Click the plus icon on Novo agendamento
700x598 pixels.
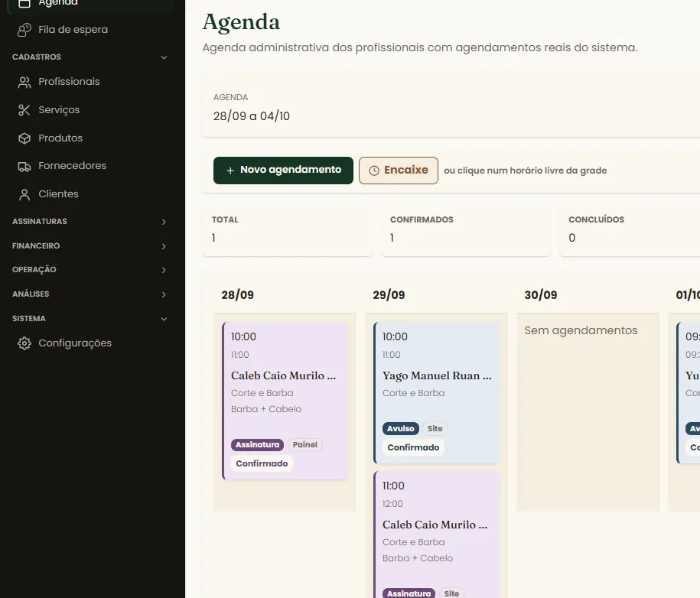coord(230,171)
